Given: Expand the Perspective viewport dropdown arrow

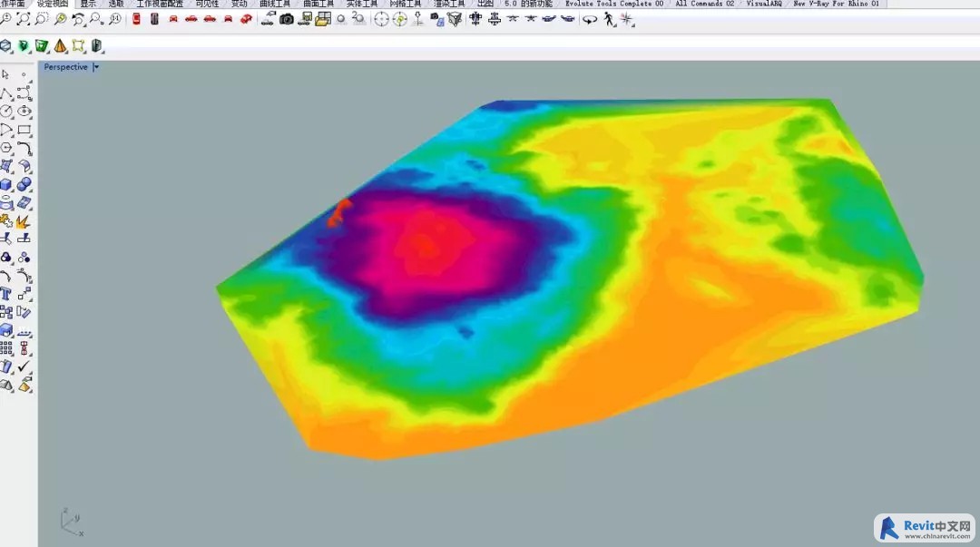Looking at the screenshot, I should click(x=96, y=67).
